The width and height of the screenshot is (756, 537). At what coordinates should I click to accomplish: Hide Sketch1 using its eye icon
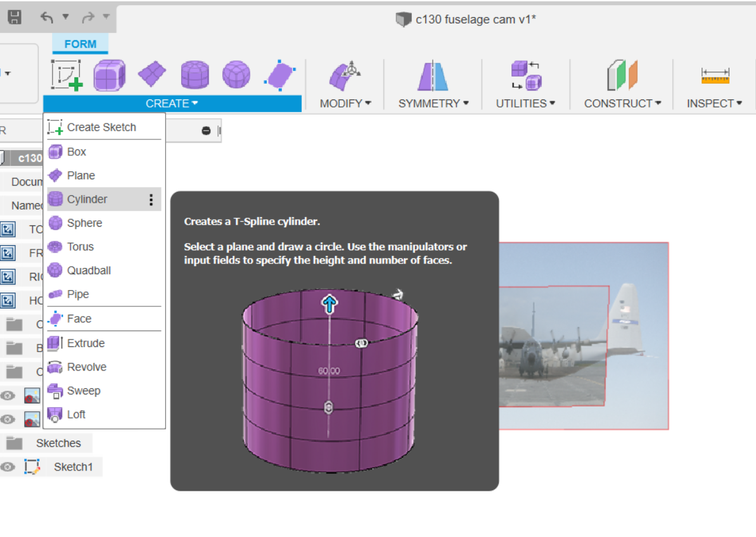8,467
